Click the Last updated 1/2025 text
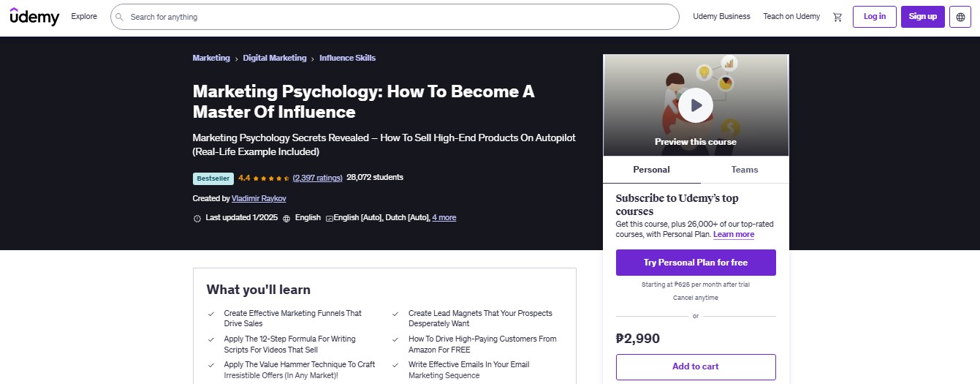The width and height of the screenshot is (980, 384). click(242, 218)
